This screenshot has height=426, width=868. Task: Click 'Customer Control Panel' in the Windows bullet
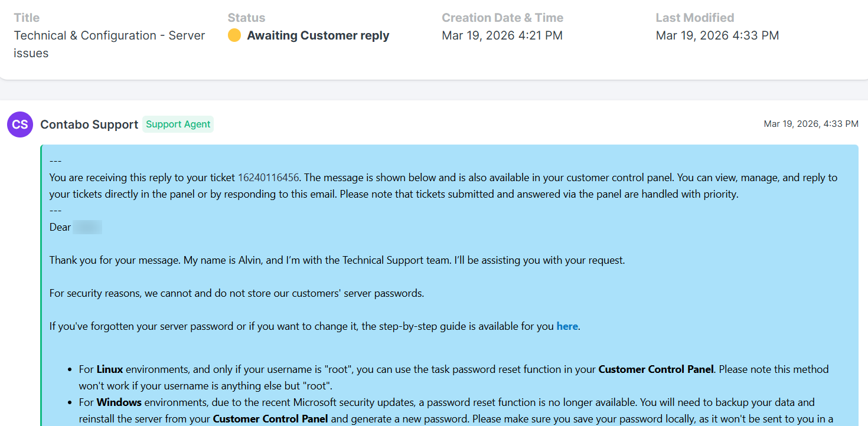point(270,419)
